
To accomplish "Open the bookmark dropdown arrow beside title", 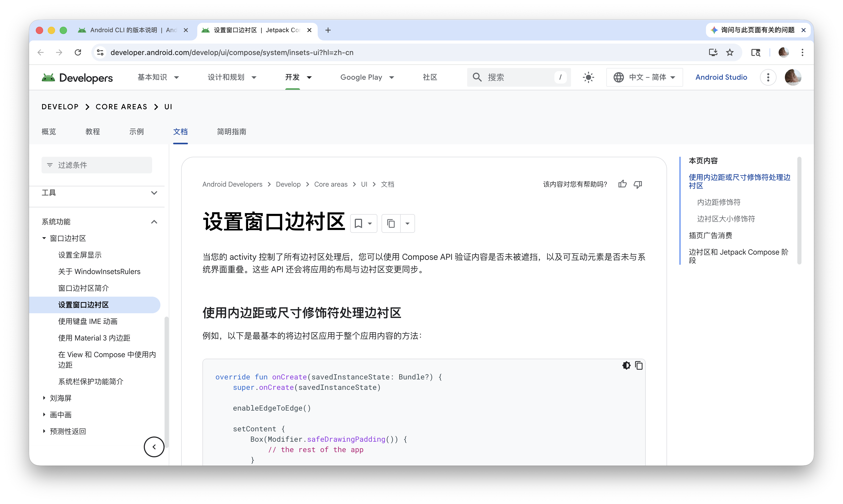I will (370, 223).
